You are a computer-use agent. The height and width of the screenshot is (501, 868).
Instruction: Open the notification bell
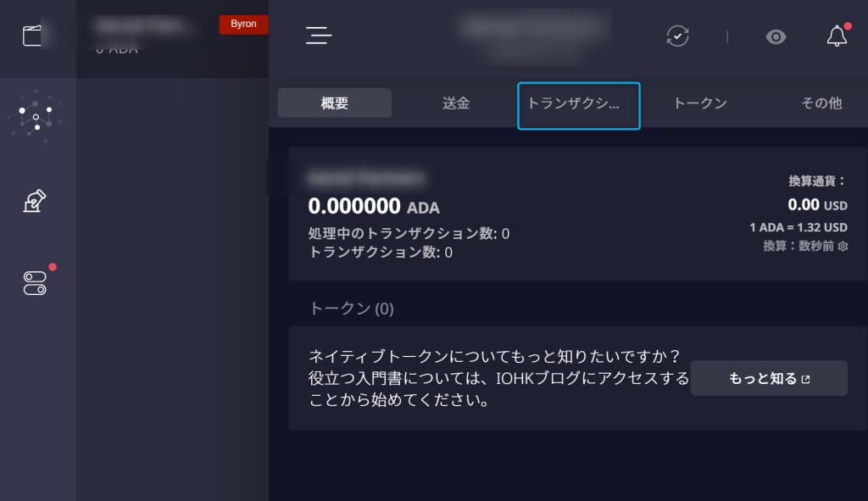click(x=837, y=36)
